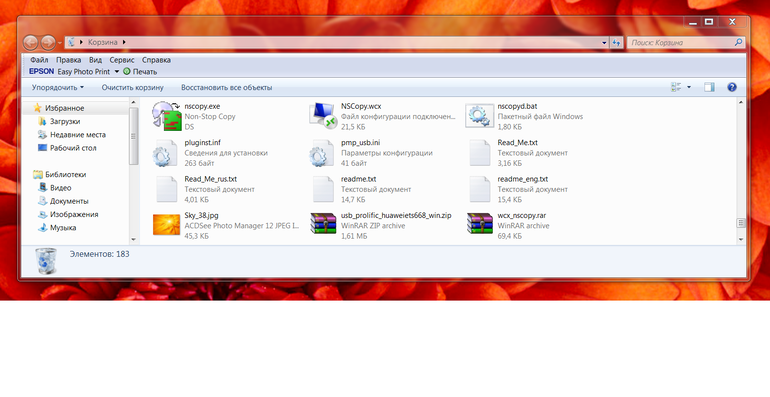The image size is (770, 397).
Task: Toggle the preview pane button
Action: pos(709,87)
